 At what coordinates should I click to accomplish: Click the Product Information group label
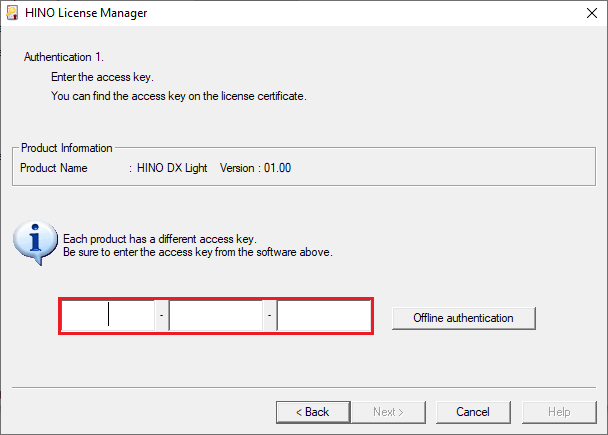[x=67, y=148]
